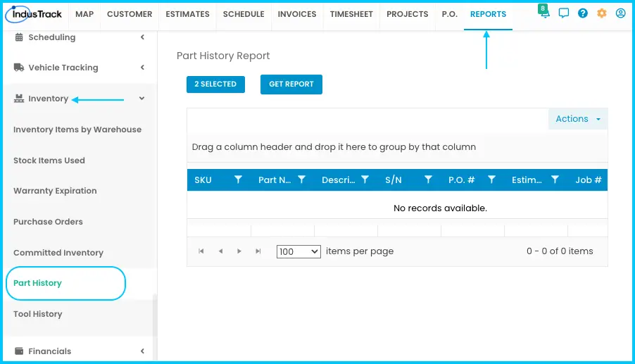Viewport: 635px width, 364px height.
Task: Expand the Vehicle Tracking section chevron
Action: pyautogui.click(x=142, y=67)
